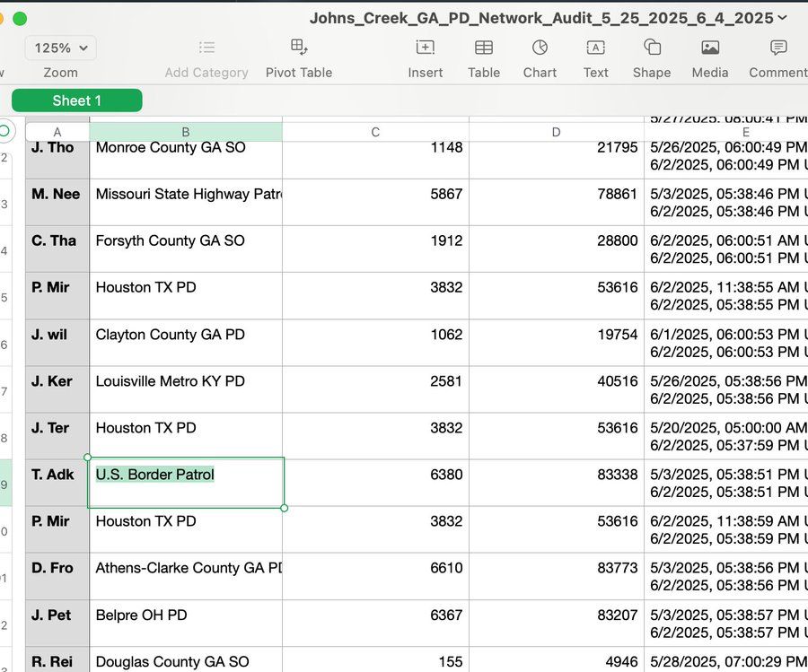Click the J. Ker name cell
The image size is (808, 672).
click(57, 389)
